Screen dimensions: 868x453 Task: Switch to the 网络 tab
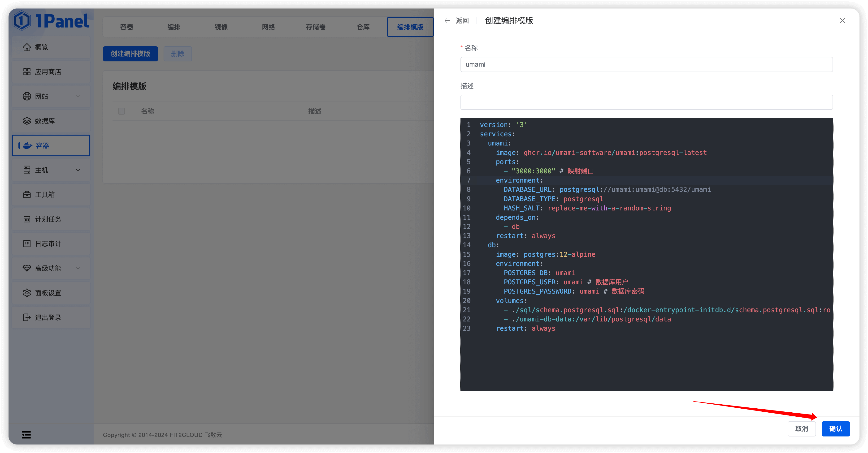(269, 27)
